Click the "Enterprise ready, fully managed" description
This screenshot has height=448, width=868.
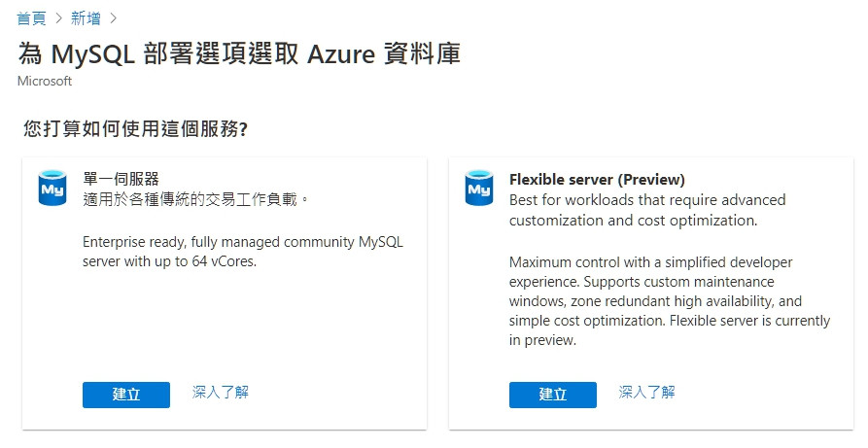(242, 242)
